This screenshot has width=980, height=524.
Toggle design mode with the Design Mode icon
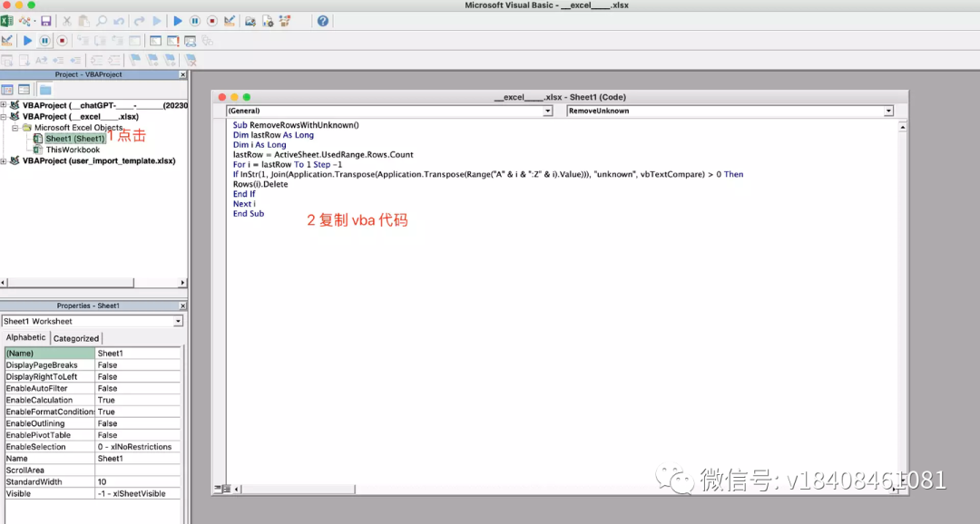click(230, 19)
